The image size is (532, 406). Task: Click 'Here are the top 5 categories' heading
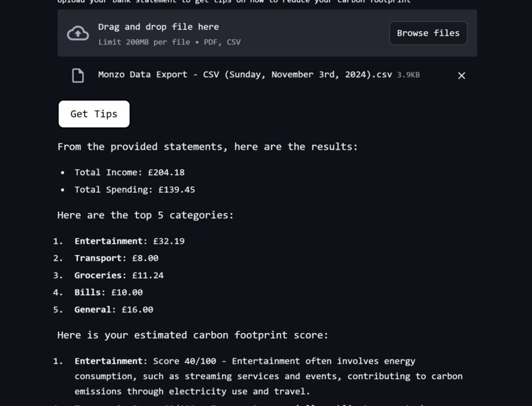point(145,215)
